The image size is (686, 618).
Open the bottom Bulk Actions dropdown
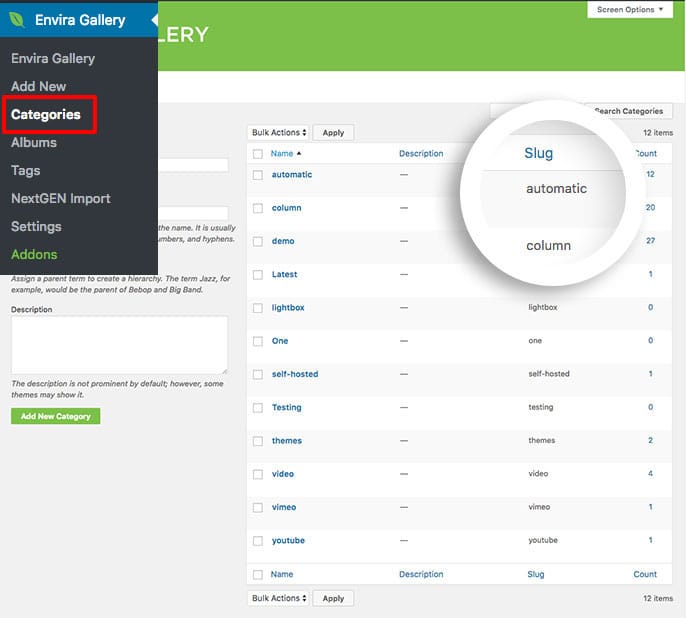tap(278, 598)
